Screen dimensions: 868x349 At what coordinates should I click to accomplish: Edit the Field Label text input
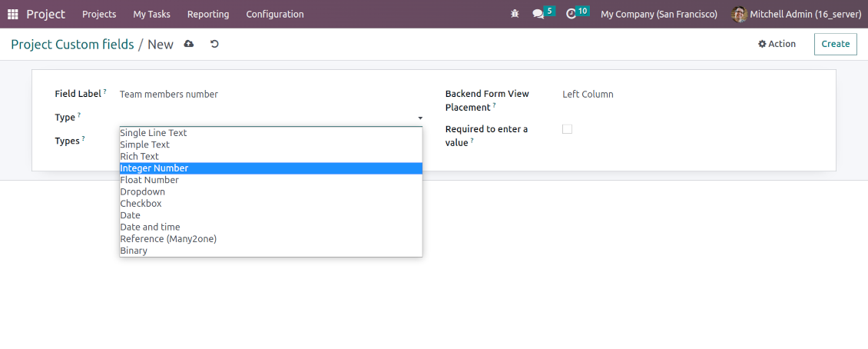coord(269,95)
